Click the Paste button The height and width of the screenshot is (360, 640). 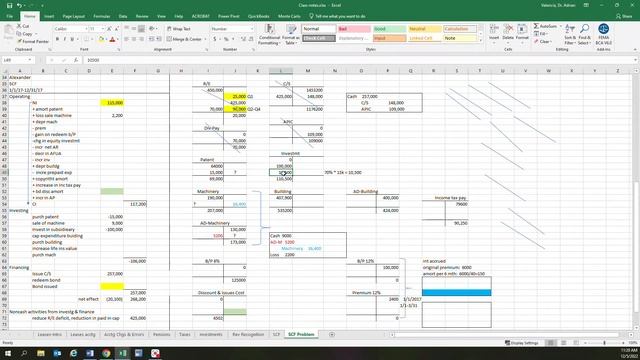click(9, 32)
